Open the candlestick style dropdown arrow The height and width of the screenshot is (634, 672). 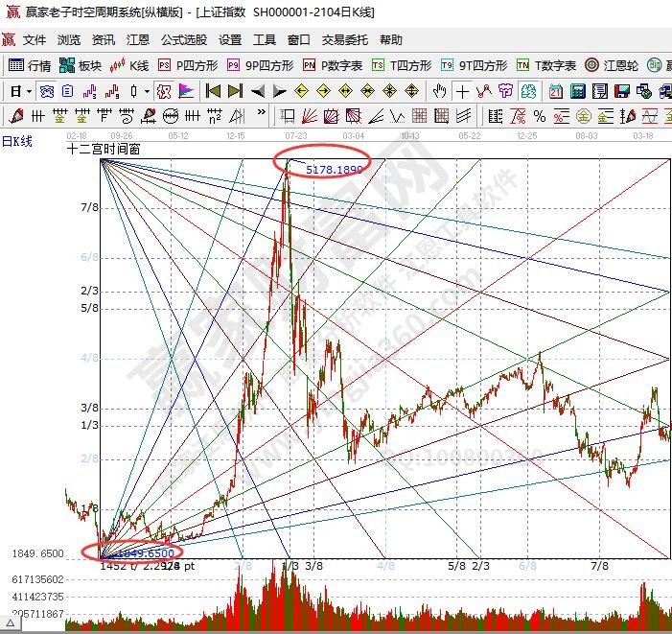146,91
